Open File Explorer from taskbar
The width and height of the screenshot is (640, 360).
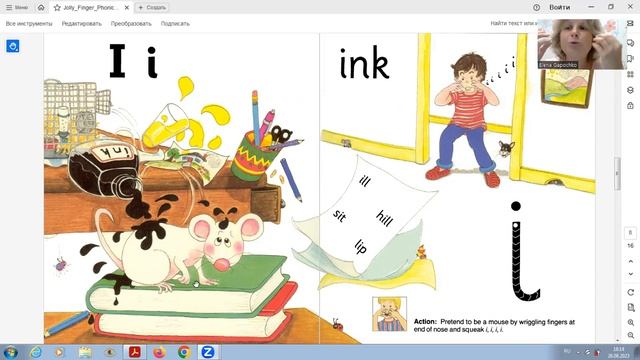(84, 352)
